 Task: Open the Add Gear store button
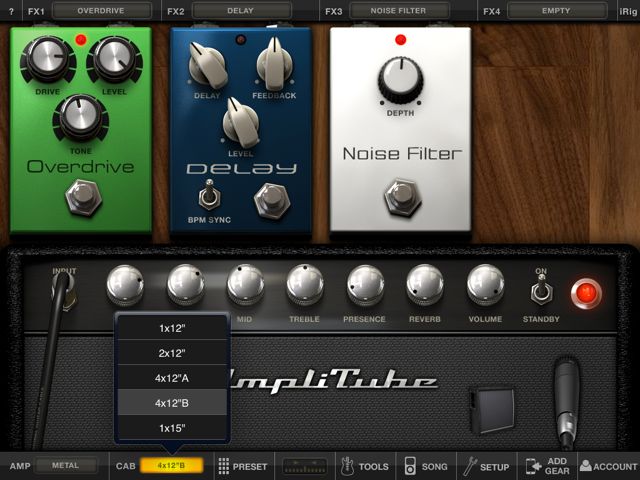[547, 466]
